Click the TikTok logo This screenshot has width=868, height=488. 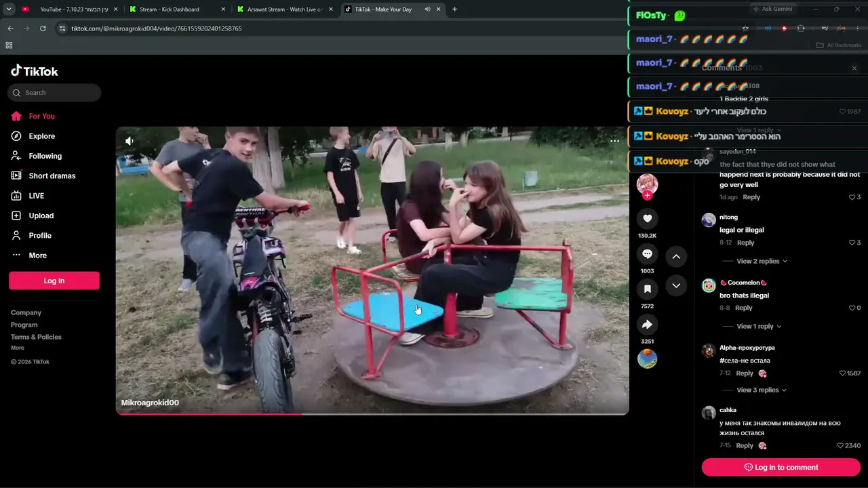[35, 71]
